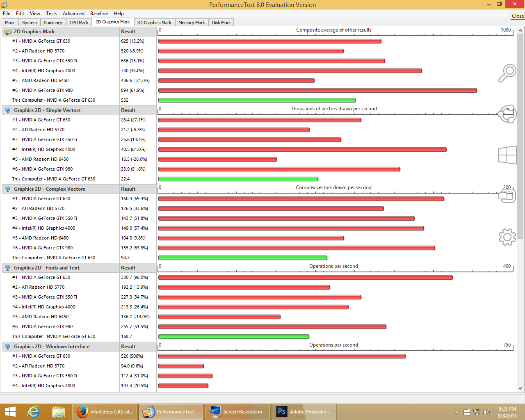
Task: Click the green This Computer bar in 2D Graphics Mark
Action: click(x=257, y=100)
